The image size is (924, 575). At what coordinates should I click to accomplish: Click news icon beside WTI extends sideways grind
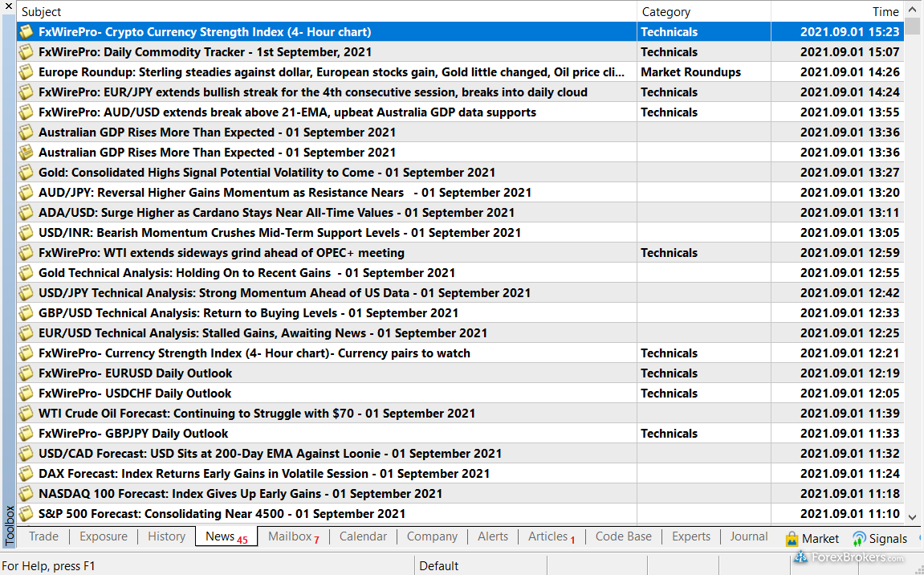[x=26, y=252]
